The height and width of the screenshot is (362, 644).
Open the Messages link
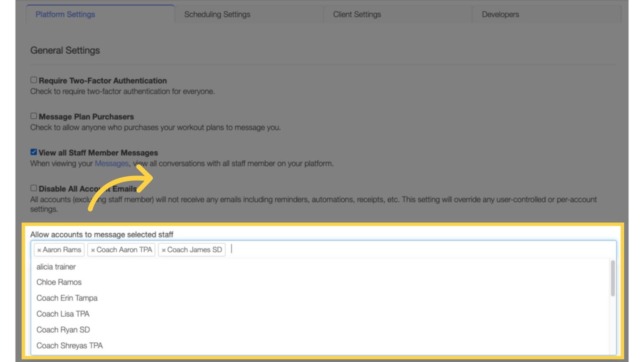[112, 164]
